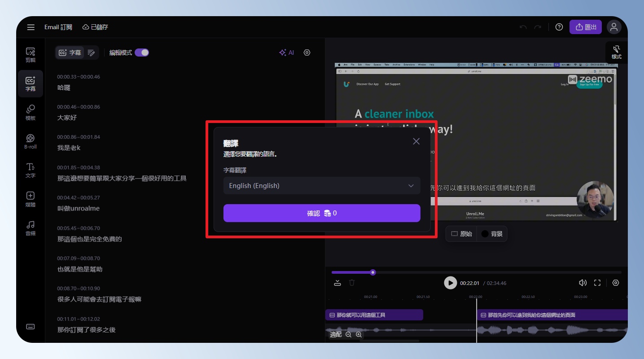Click the keyboard shortcuts icon
The image size is (644, 359).
click(x=31, y=327)
